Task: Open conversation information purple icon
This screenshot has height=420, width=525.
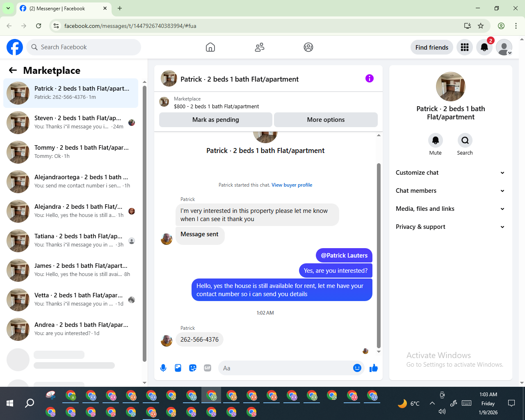Action: coord(370,78)
